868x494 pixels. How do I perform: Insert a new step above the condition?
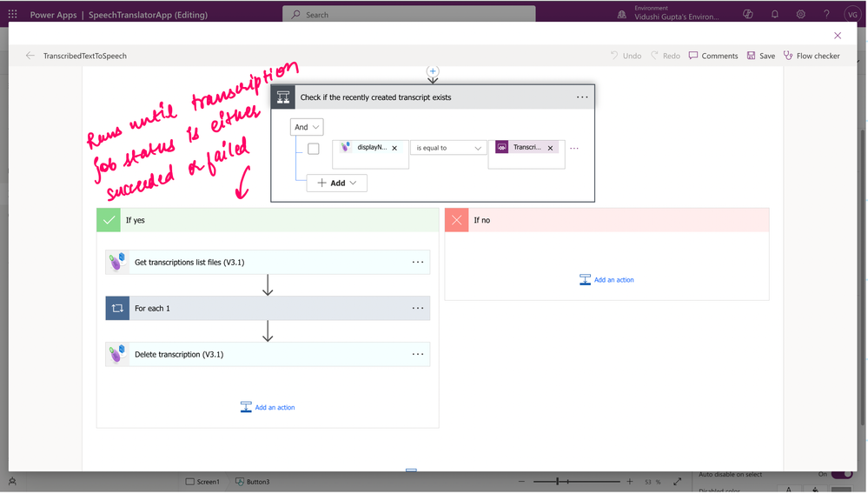pyautogui.click(x=433, y=71)
